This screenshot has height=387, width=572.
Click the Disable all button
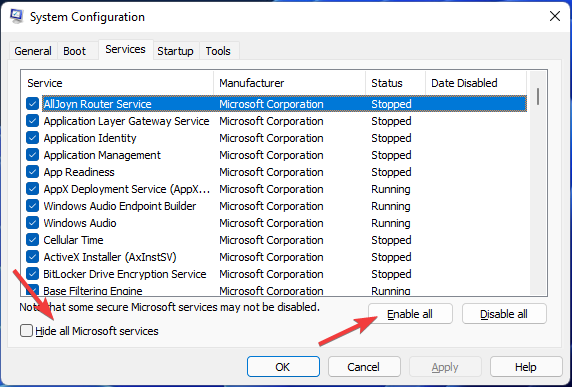click(504, 314)
